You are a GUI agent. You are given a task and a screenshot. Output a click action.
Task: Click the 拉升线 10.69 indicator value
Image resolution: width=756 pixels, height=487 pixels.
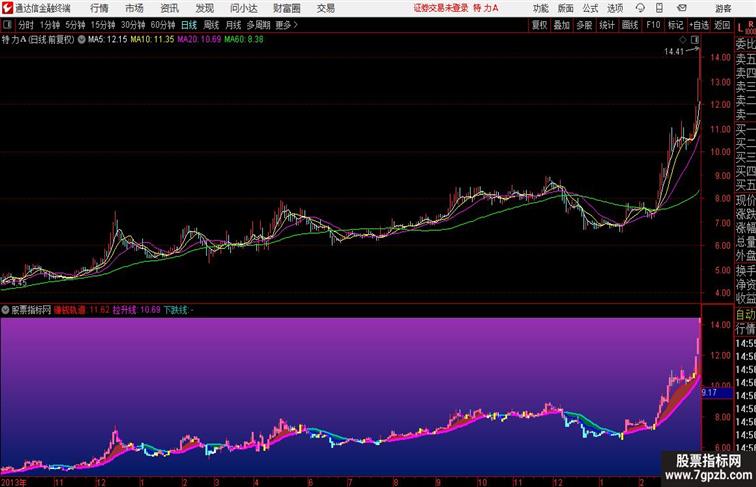click(136, 310)
